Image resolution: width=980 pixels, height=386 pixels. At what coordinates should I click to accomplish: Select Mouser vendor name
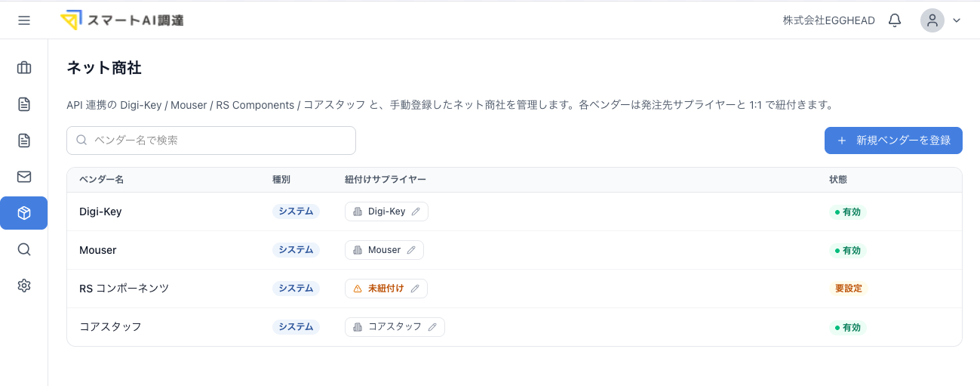[x=98, y=250]
